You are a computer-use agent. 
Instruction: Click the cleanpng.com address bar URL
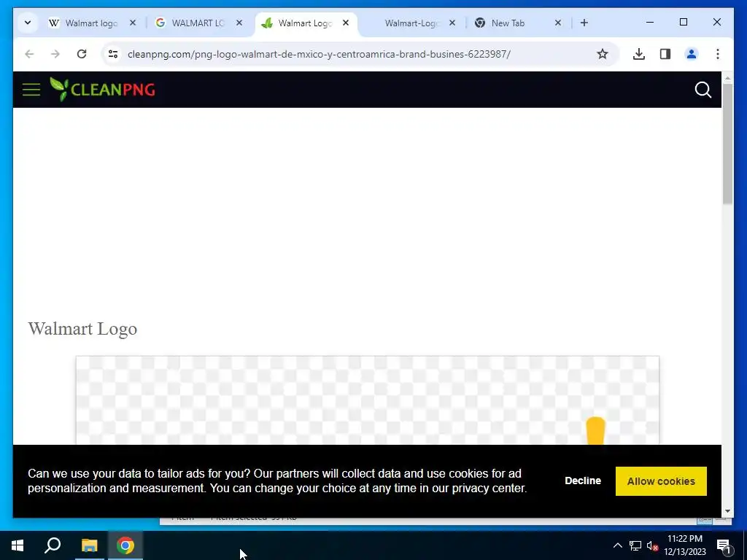click(x=319, y=54)
